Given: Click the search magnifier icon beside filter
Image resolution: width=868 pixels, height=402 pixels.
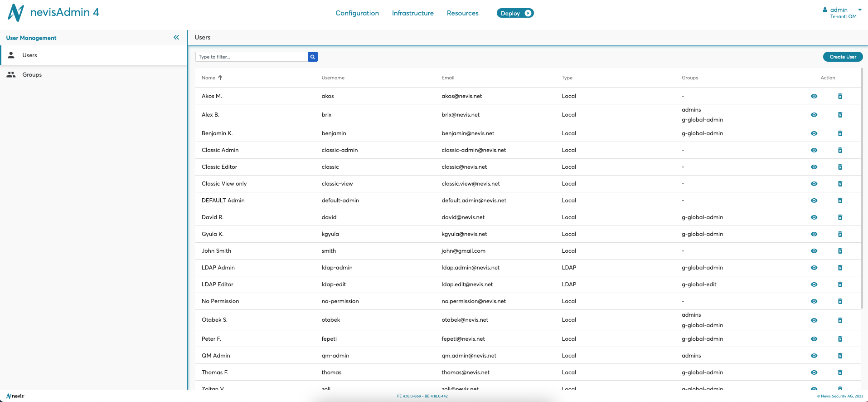Looking at the screenshot, I should pos(312,57).
